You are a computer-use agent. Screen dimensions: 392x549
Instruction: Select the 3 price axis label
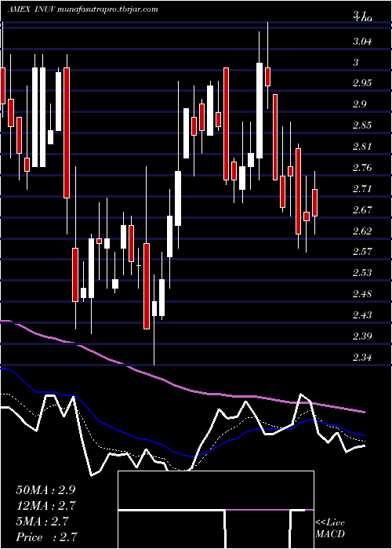pyautogui.click(x=356, y=63)
